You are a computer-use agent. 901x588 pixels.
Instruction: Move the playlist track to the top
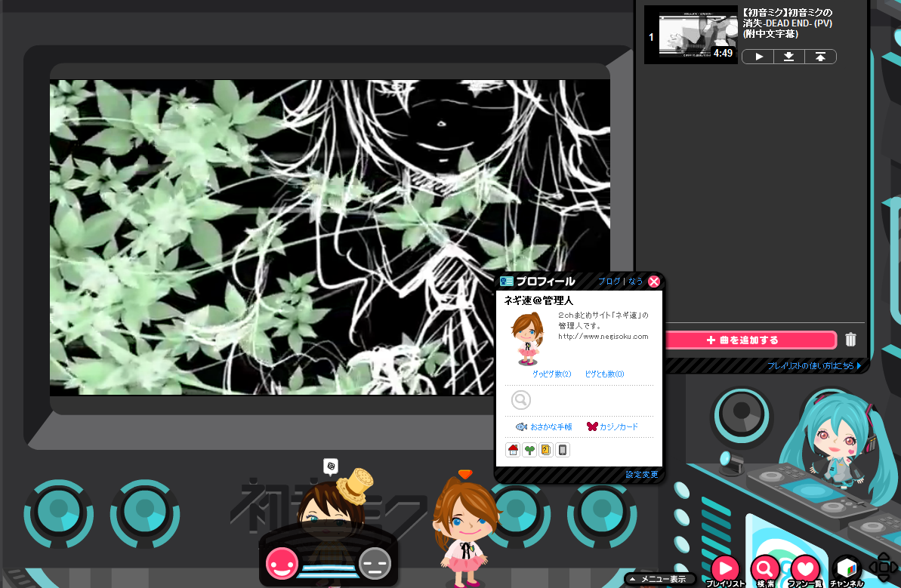point(820,57)
